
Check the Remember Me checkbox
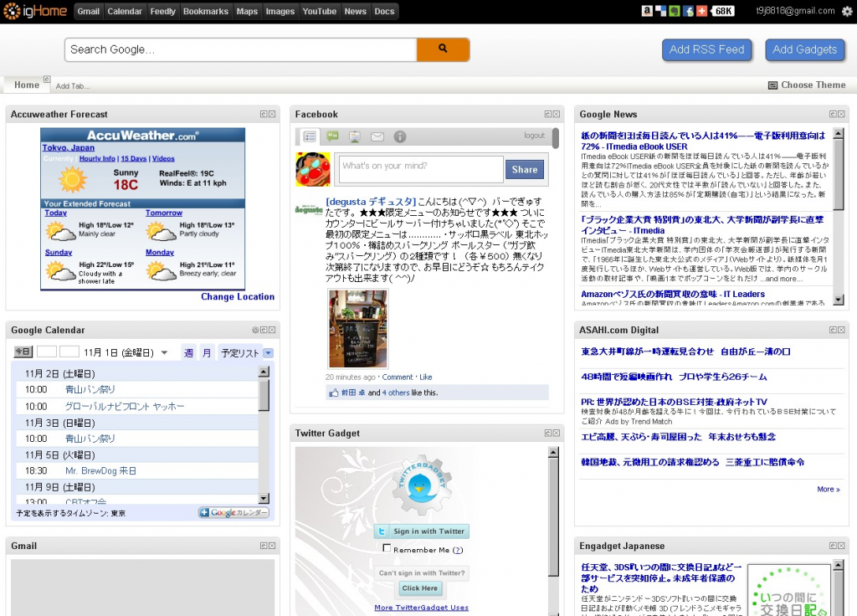(387, 549)
